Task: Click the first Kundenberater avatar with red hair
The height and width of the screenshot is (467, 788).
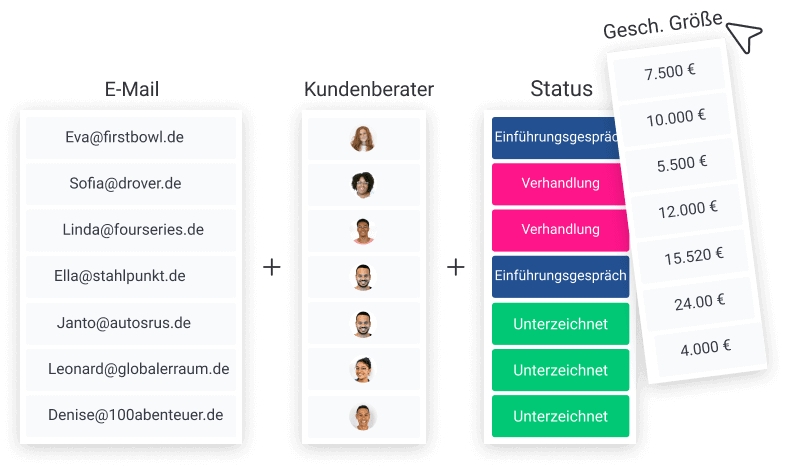Action: pos(363,139)
